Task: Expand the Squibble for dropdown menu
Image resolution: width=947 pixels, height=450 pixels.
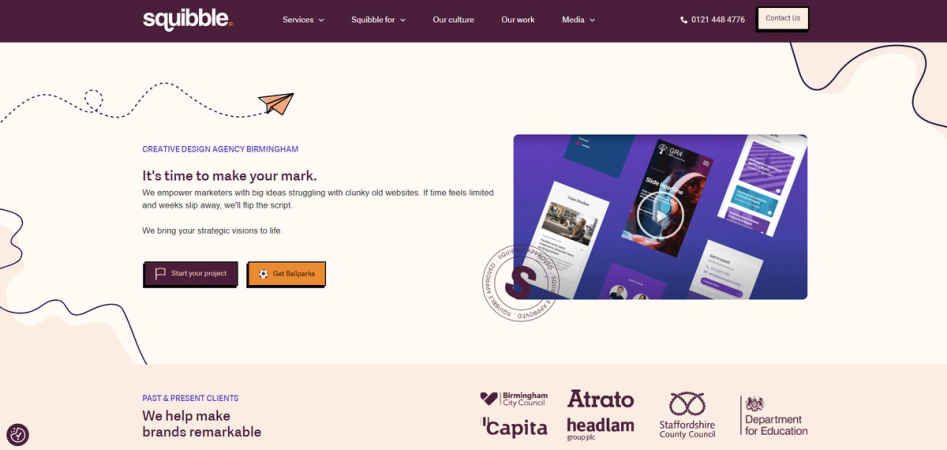Action: [379, 20]
